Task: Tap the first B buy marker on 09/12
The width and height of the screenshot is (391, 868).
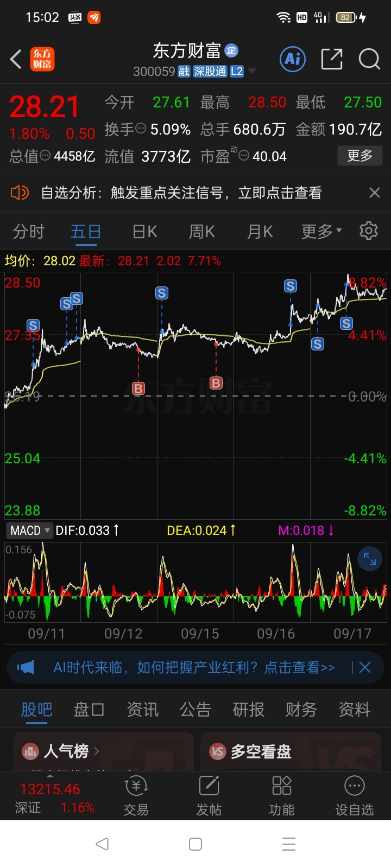Action: [x=138, y=388]
